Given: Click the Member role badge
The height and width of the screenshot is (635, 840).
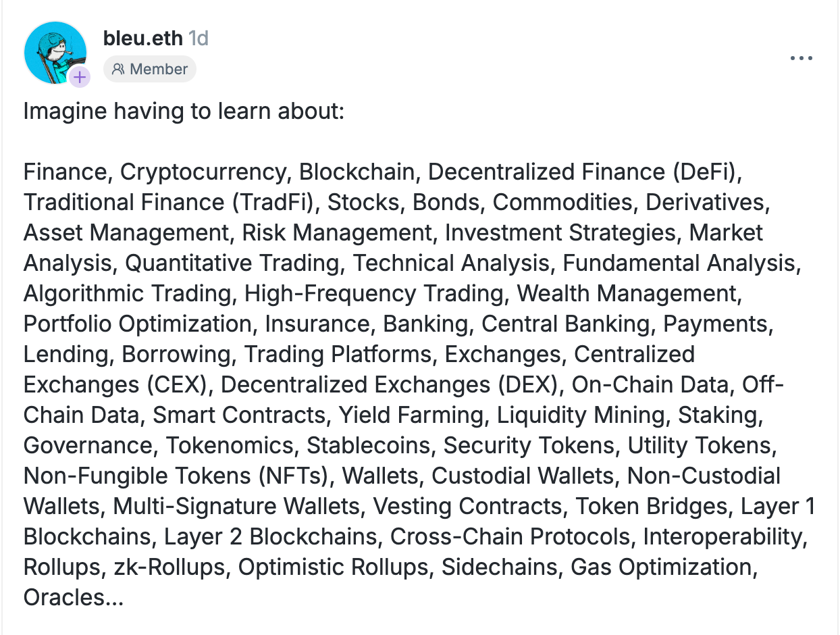Looking at the screenshot, I should (x=150, y=69).
